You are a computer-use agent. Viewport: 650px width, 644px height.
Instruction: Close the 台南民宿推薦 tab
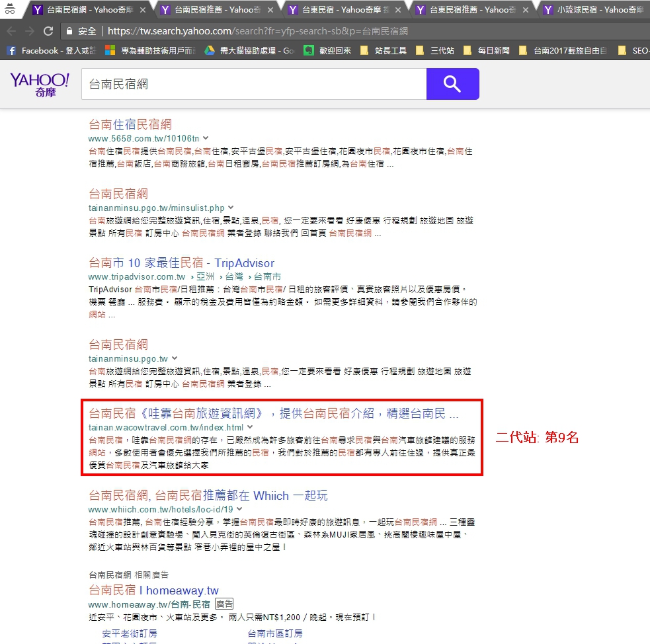[x=270, y=9]
